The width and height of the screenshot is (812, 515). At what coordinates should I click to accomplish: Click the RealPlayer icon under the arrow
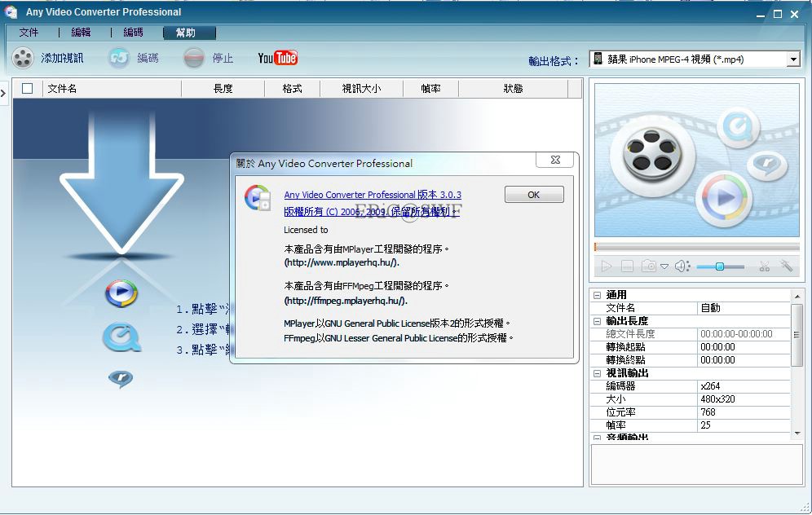pyautogui.click(x=121, y=379)
